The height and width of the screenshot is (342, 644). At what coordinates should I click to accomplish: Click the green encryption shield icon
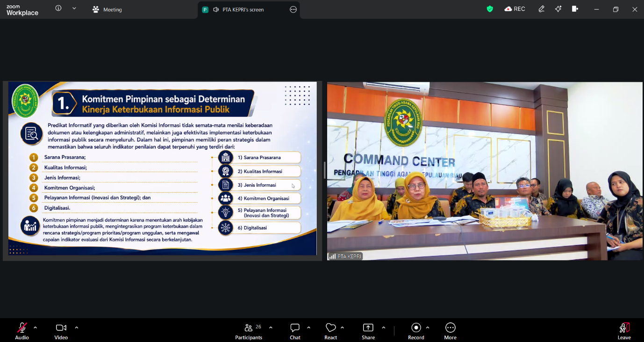(490, 9)
